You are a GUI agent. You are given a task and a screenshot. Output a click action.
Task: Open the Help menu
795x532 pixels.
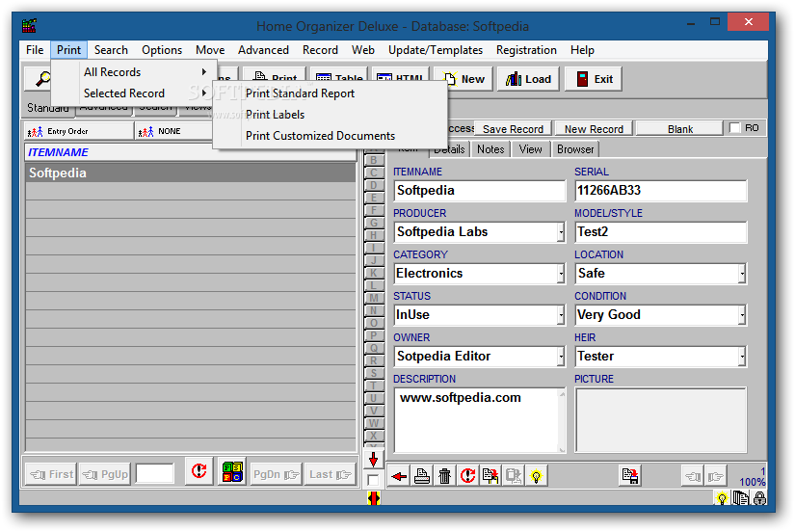(582, 50)
